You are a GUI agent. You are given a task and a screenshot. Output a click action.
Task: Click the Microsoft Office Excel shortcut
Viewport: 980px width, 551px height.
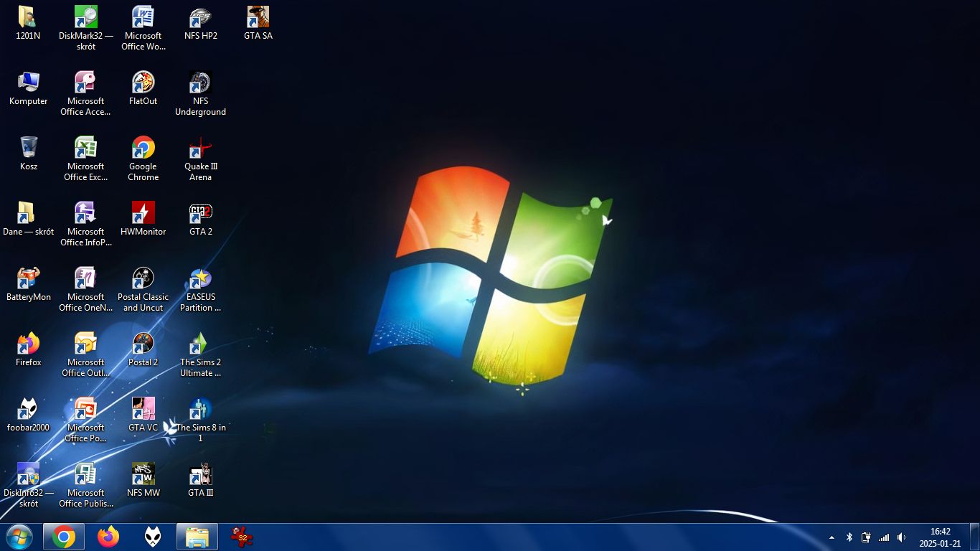pyautogui.click(x=86, y=149)
